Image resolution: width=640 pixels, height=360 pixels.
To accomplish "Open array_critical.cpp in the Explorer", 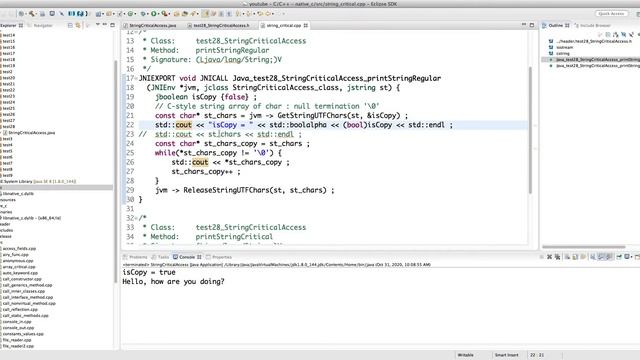I will tap(19, 267).
